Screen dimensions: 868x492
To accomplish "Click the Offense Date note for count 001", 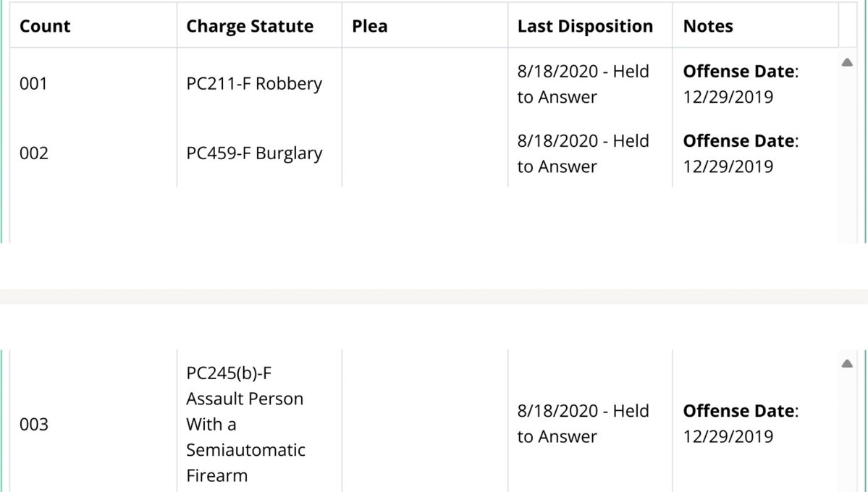I will coord(740,84).
